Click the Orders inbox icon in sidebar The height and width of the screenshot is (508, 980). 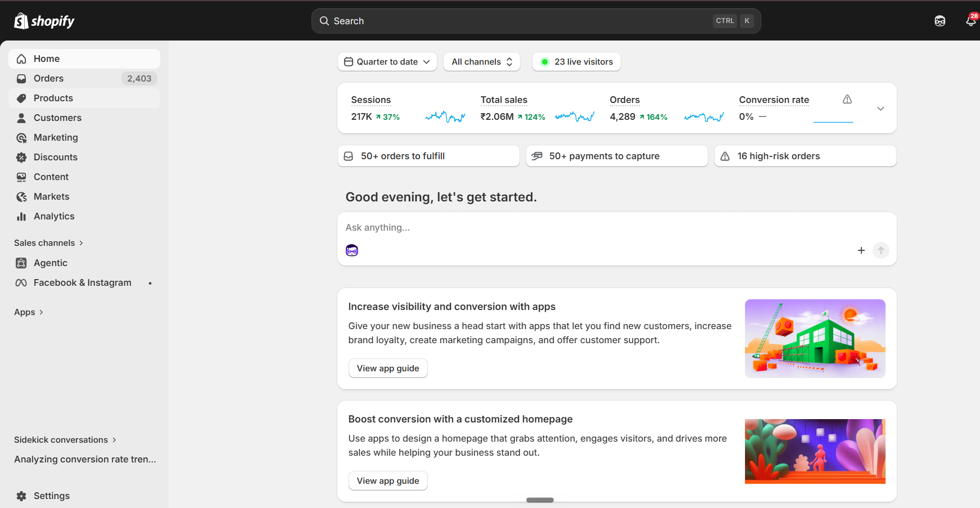tap(21, 78)
